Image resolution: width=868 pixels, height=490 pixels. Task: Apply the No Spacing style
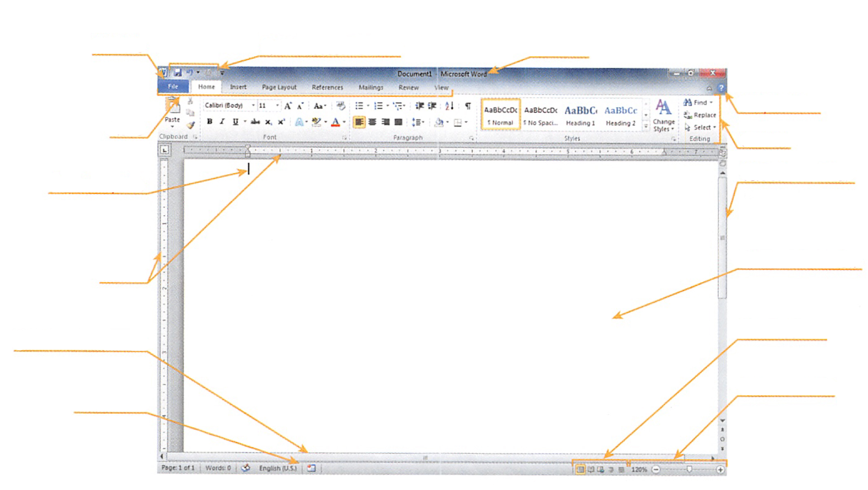(540, 115)
